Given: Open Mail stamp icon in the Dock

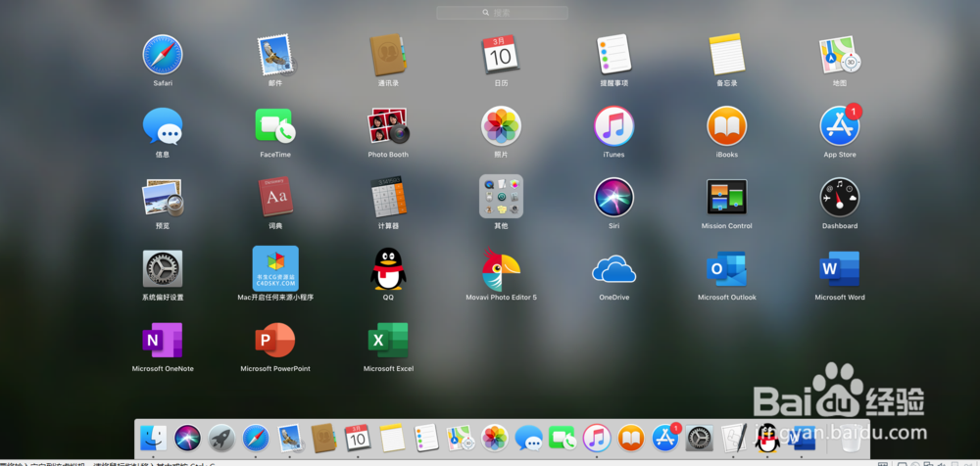Looking at the screenshot, I should 290,439.
